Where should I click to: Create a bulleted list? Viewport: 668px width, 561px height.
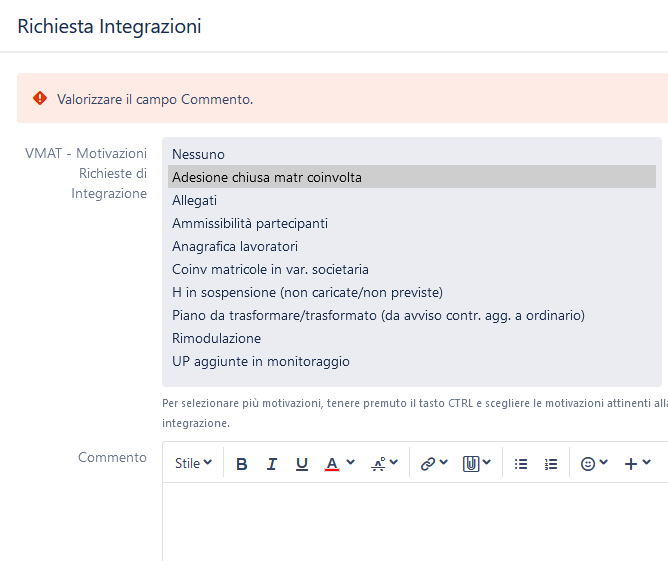[521, 463]
